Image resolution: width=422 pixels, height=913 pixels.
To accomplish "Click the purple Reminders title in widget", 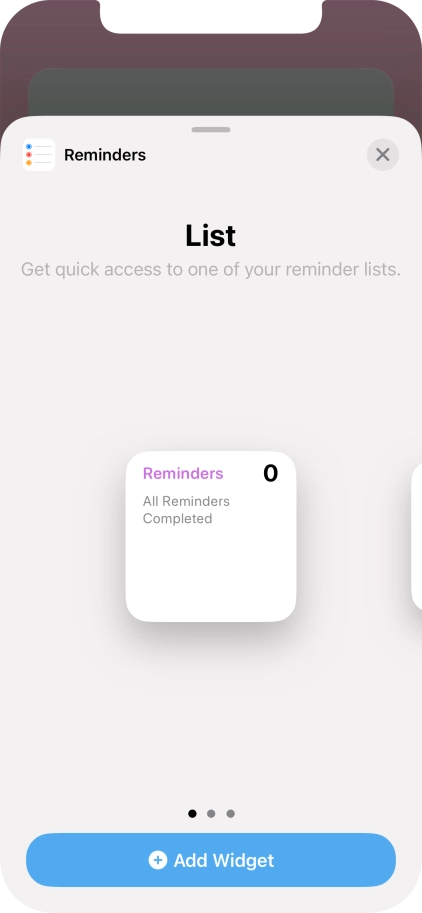I will pos(183,473).
